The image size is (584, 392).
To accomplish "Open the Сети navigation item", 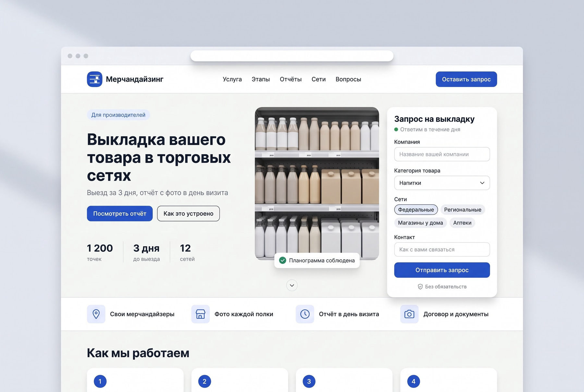I will 319,79.
